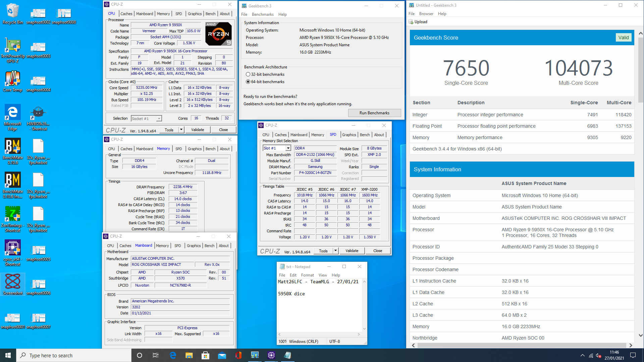
Task: Expand Tools dropdown arrow in CPU-Z SPD window
Action: pos(335,251)
